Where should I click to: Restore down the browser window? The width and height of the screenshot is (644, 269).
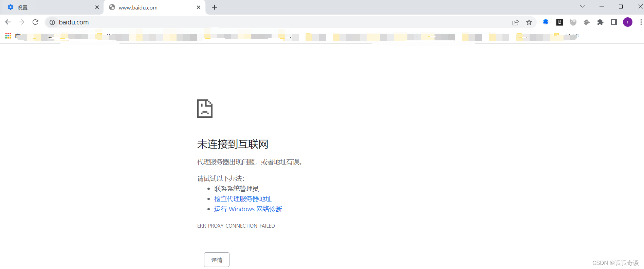click(621, 6)
